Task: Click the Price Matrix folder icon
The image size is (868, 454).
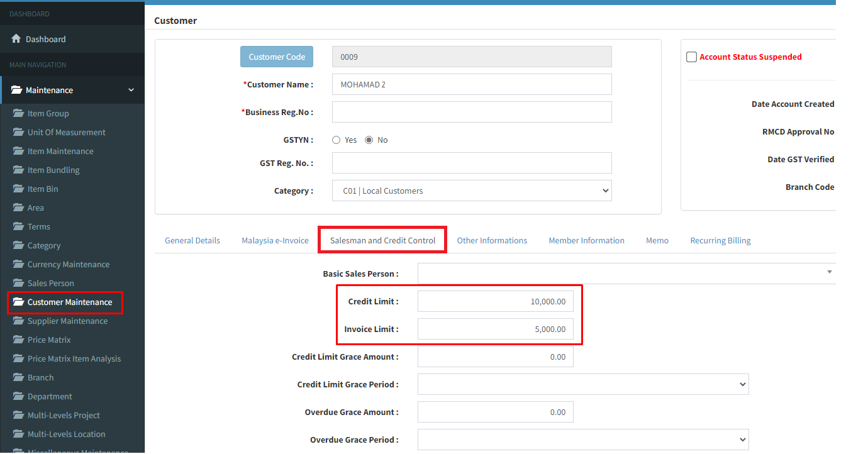Action: pos(18,340)
